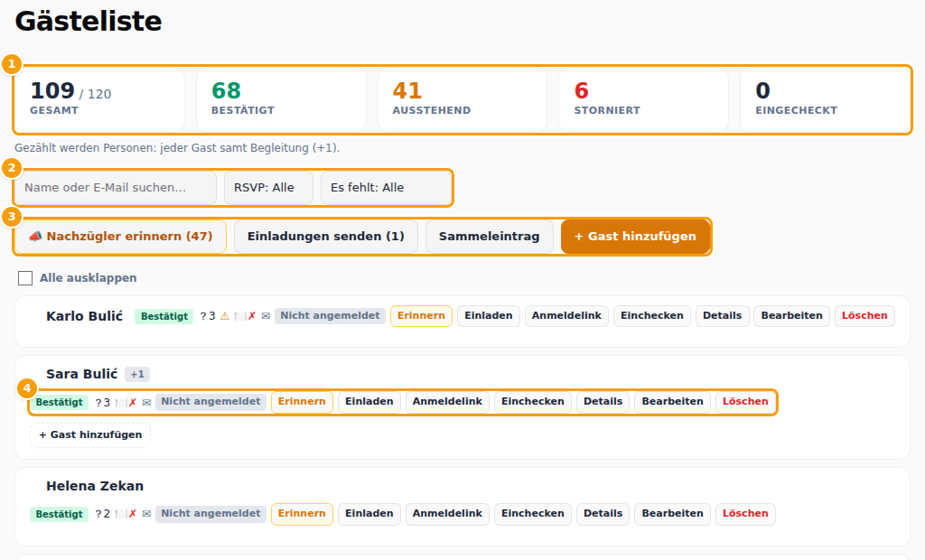Open the "Es fehlt: Alle" filter dropdown
The height and width of the screenshot is (560, 925).
pos(386,188)
